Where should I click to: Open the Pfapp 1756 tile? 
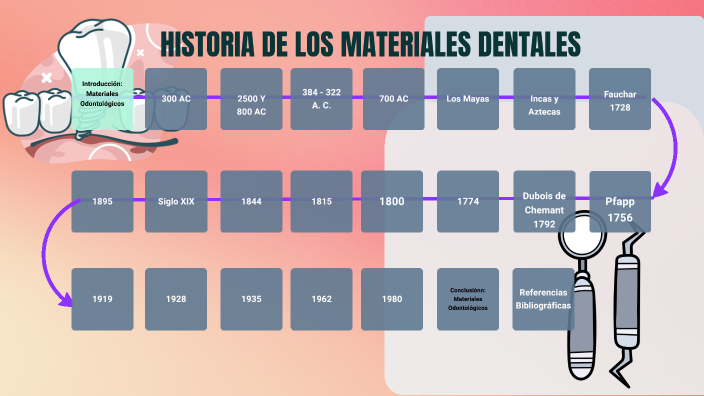click(620, 202)
